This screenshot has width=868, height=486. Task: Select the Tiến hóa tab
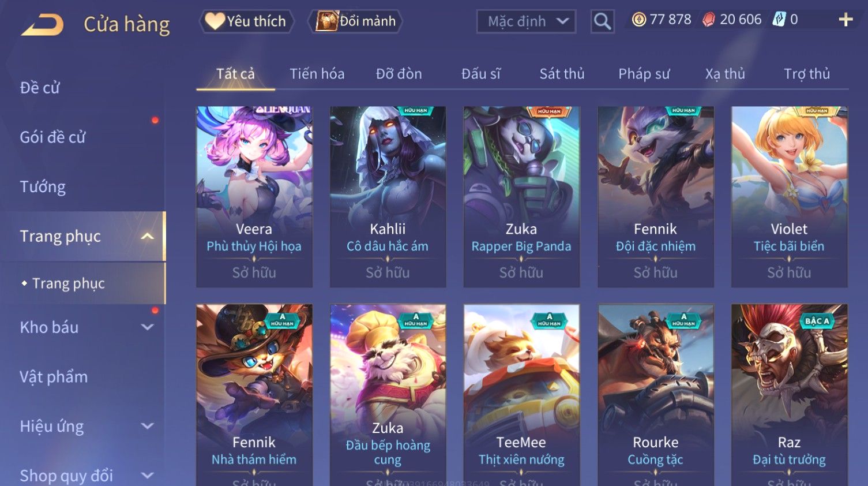(317, 74)
